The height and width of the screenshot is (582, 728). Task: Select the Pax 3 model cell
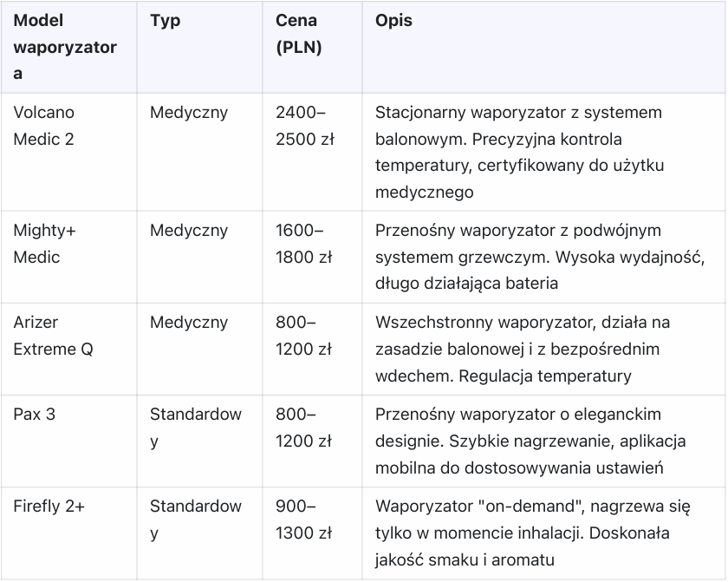35,415
